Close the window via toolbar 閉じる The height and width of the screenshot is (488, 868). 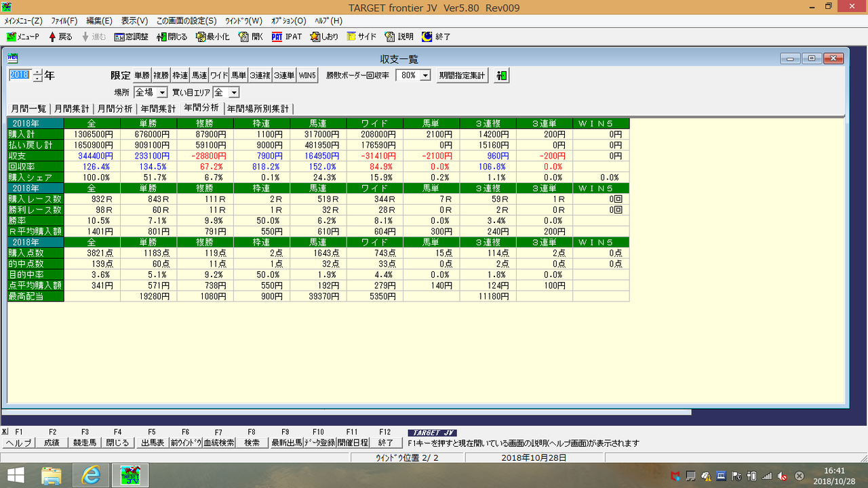pyautogui.click(x=172, y=37)
